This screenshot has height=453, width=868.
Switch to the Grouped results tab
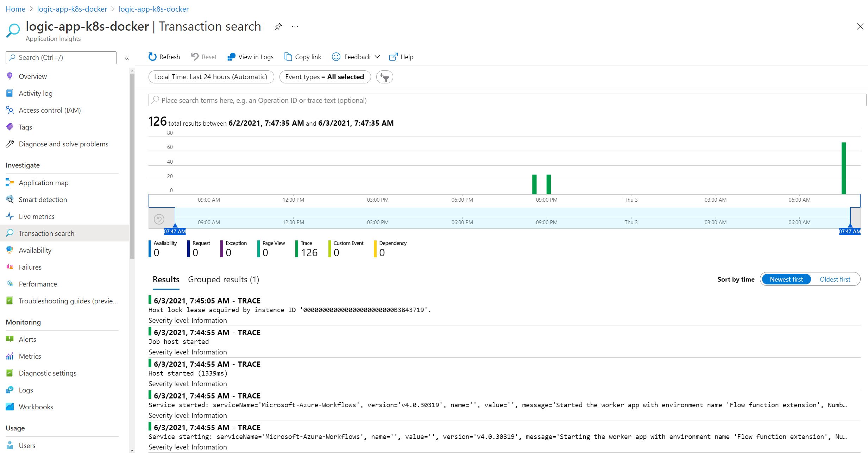(x=223, y=279)
